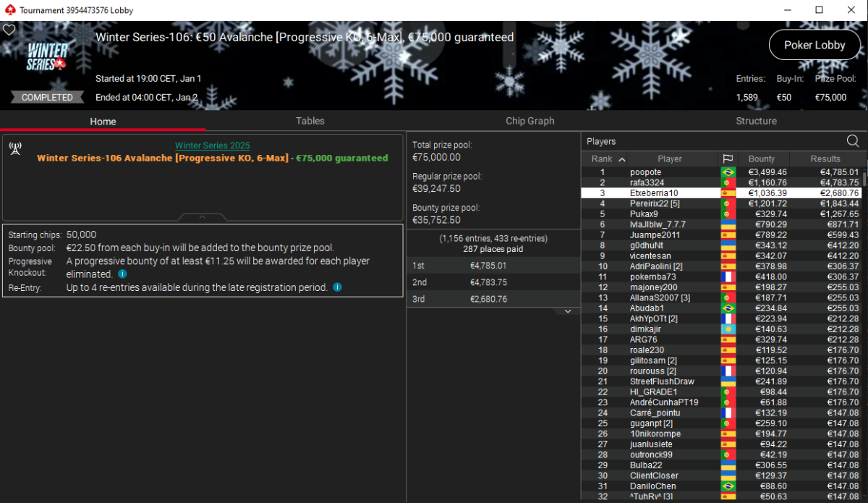Image resolution: width=868 pixels, height=503 pixels.
Task: Switch to the Tables tab
Action: point(310,121)
